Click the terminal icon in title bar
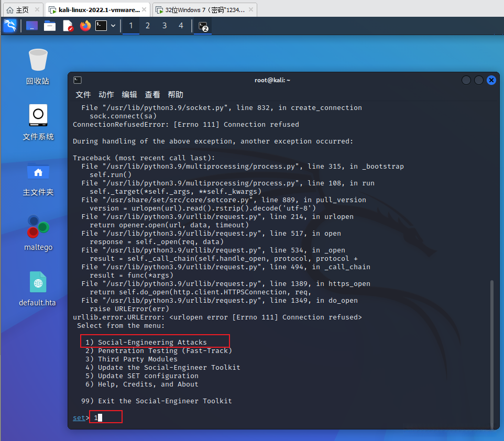The height and width of the screenshot is (441, 504). pyautogui.click(x=78, y=80)
